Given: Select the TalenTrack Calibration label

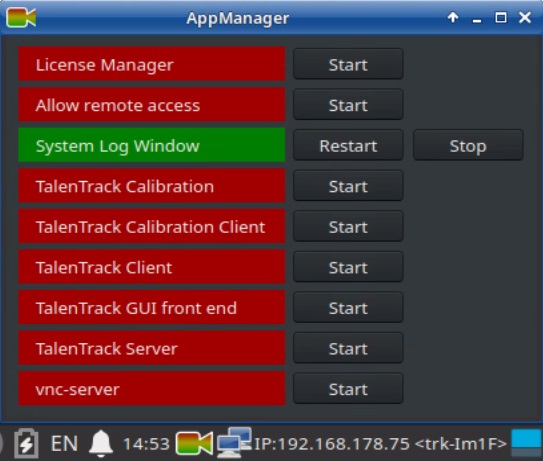Looking at the screenshot, I should point(152,186).
